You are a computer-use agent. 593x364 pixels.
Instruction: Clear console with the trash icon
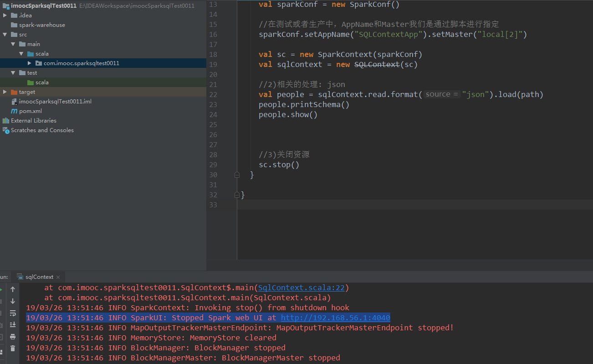tap(13, 349)
